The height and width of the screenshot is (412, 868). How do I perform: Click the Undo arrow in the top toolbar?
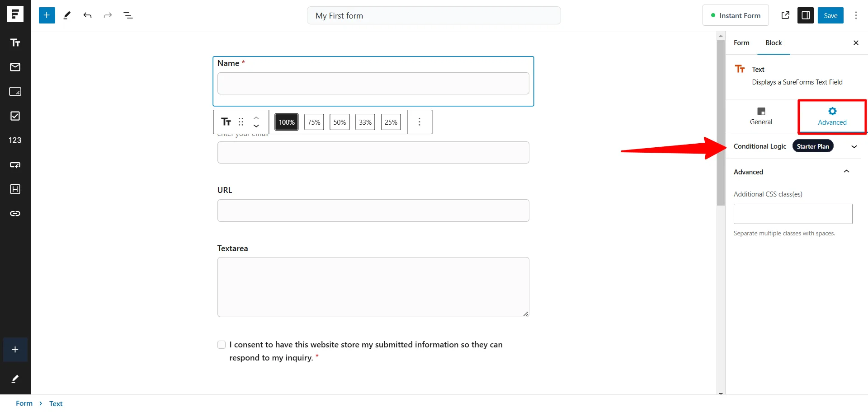[x=87, y=15]
